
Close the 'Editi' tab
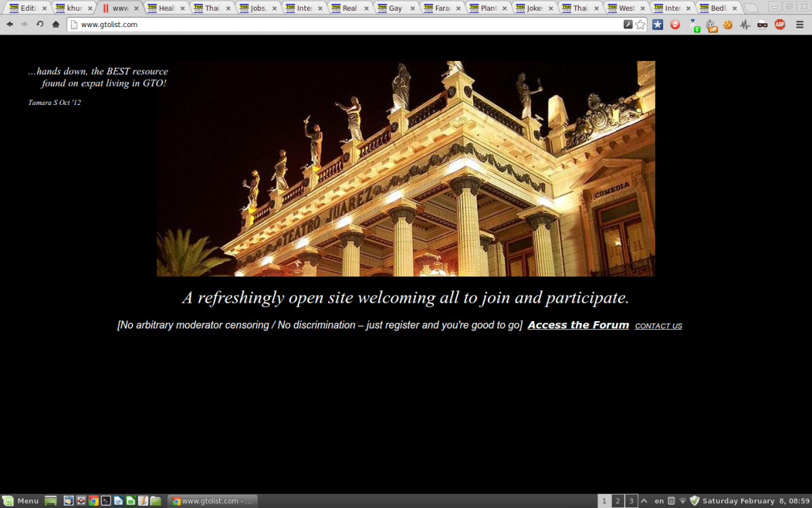[44, 9]
